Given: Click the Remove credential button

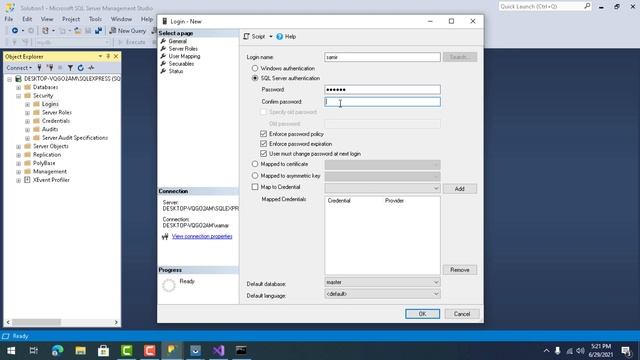Looking at the screenshot, I should pos(460,270).
